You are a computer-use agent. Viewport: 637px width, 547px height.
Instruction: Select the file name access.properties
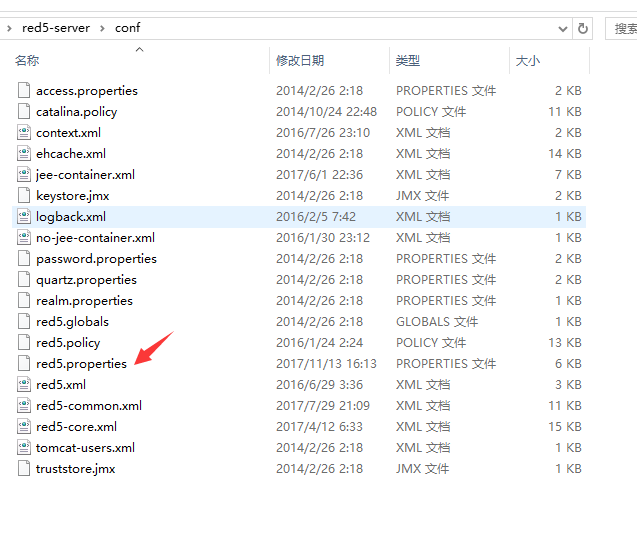tap(87, 91)
